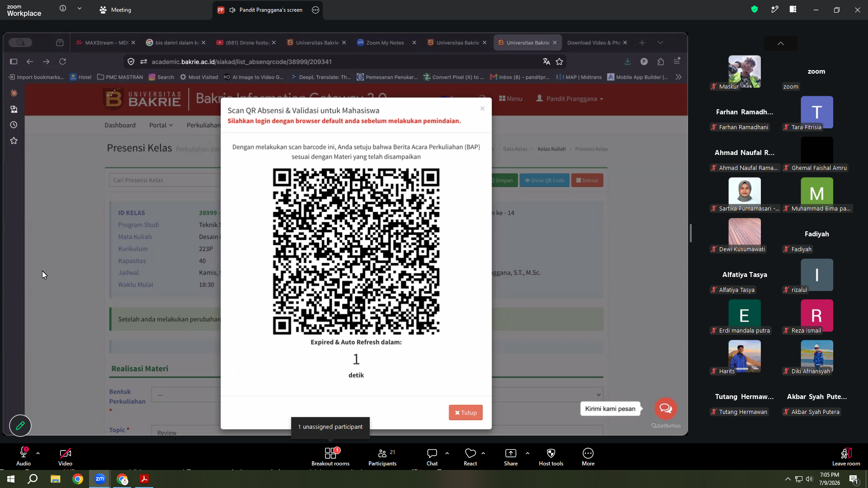Toggle the Zoom layout view icon
The image size is (868, 488).
[793, 9]
